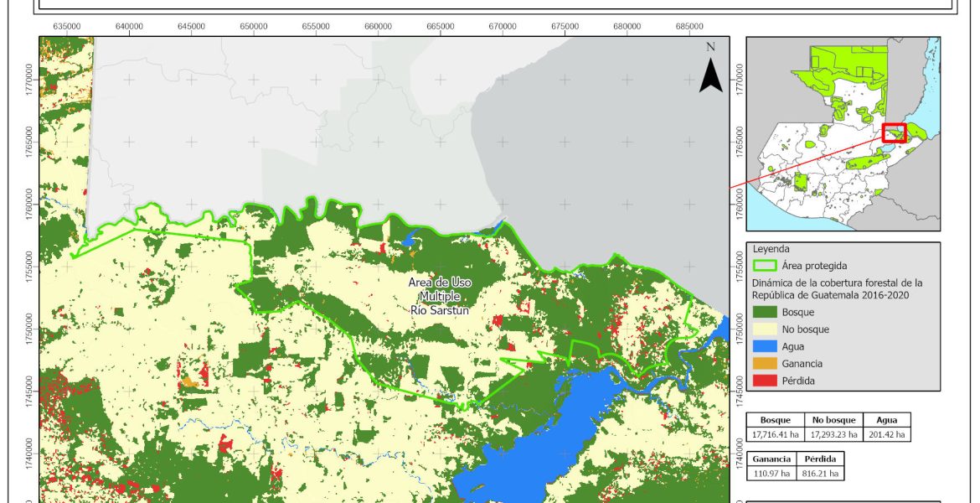
Task: Pick the Ganancia orange legend swatch
Action: (766, 364)
